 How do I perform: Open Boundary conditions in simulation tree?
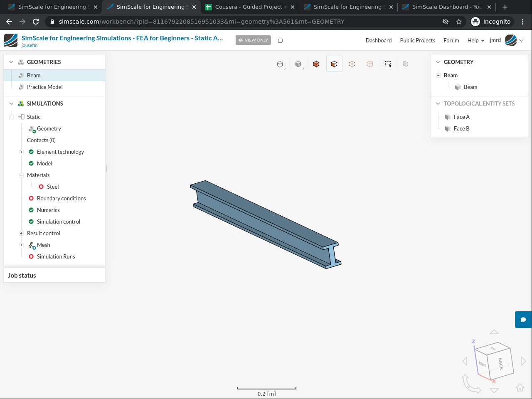coord(61,198)
